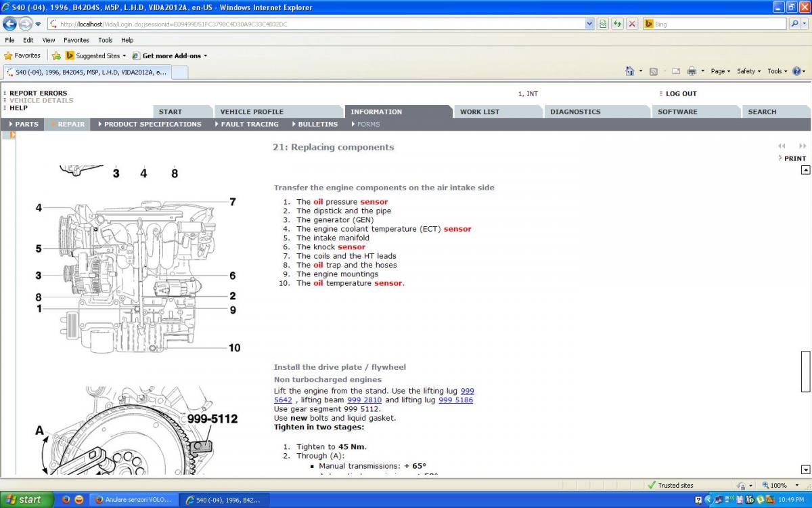812x508 pixels.
Task: Click the PRINT link
Action: click(x=794, y=158)
